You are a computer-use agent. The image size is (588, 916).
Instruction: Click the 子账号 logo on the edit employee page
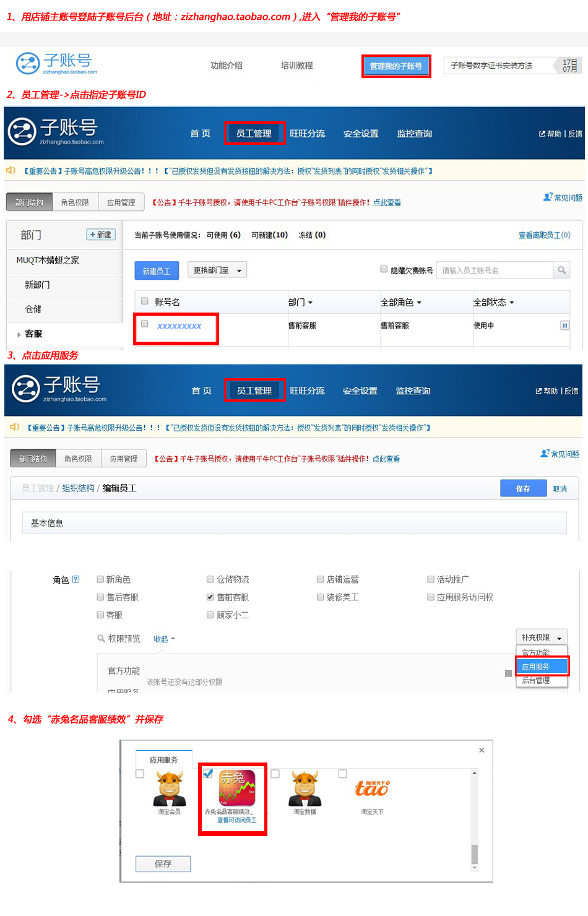pos(59,388)
